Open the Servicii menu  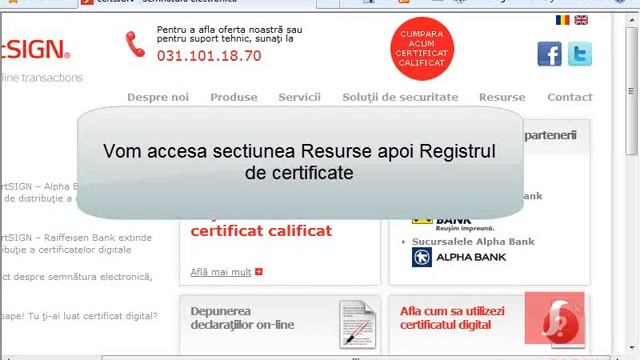point(299,97)
